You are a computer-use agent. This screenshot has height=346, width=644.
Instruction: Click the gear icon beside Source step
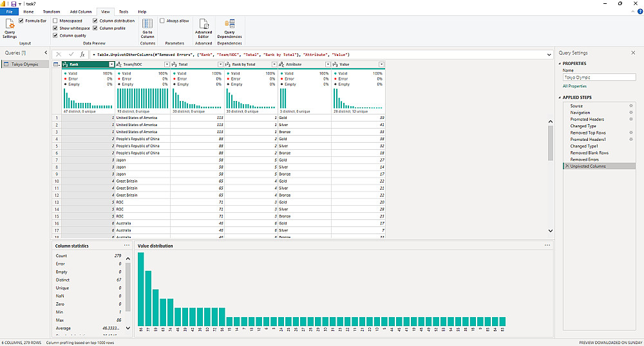click(x=630, y=105)
